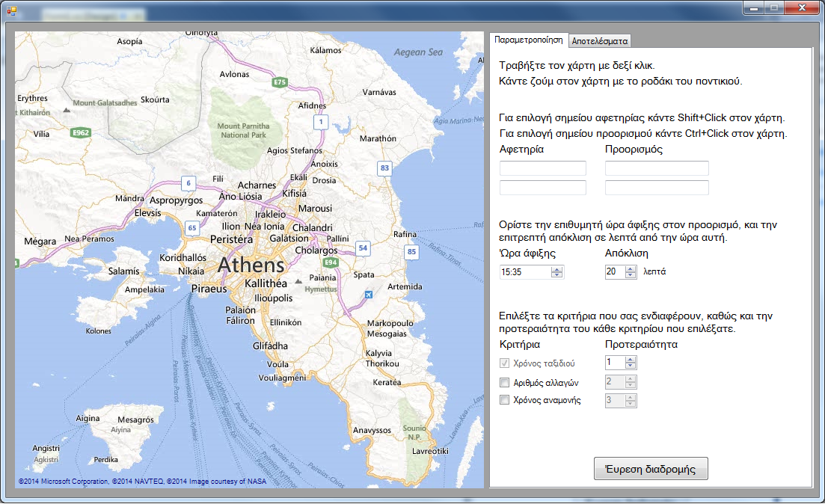Click the green E962 shield near Vília
The image size is (825, 504).
(81, 132)
